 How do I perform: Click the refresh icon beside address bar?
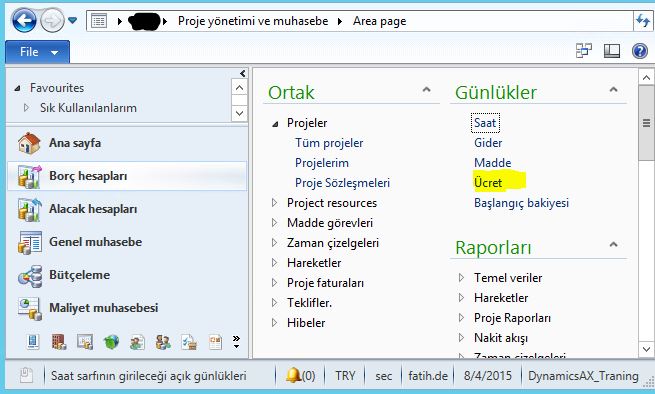(x=642, y=20)
